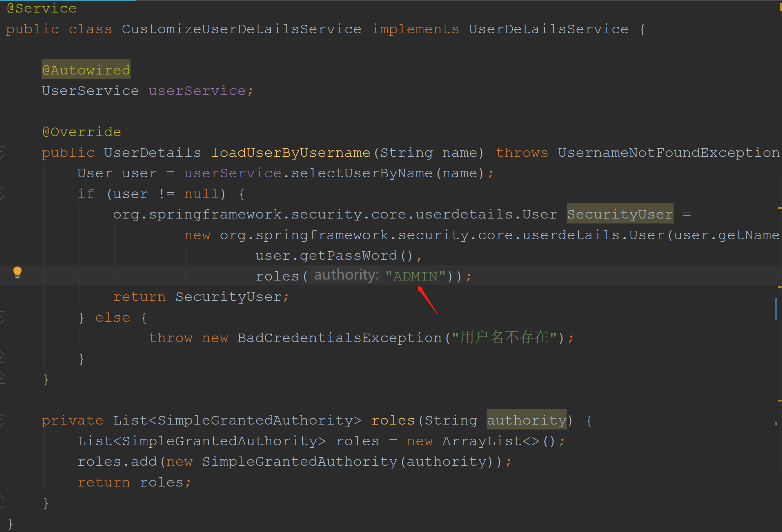
Task: Click blue change marker on right scrollbar stripe
Action: pyautogui.click(x=776, y=309)
